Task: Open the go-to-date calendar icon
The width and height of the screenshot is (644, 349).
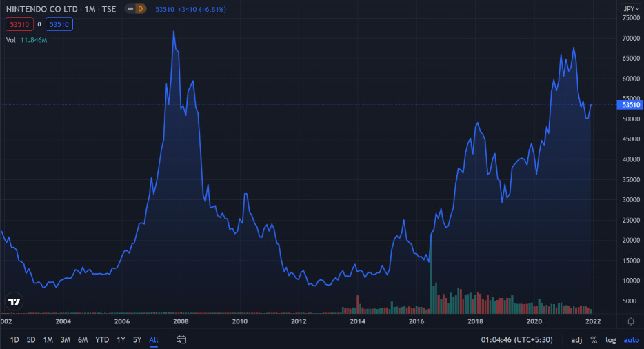Action: (182, 339)
